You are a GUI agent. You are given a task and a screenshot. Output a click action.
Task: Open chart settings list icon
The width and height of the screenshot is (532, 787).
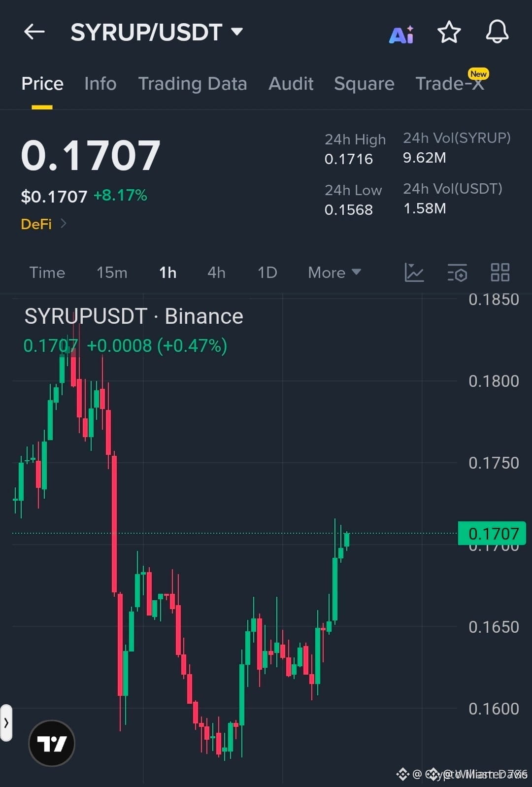click(457, 273)
